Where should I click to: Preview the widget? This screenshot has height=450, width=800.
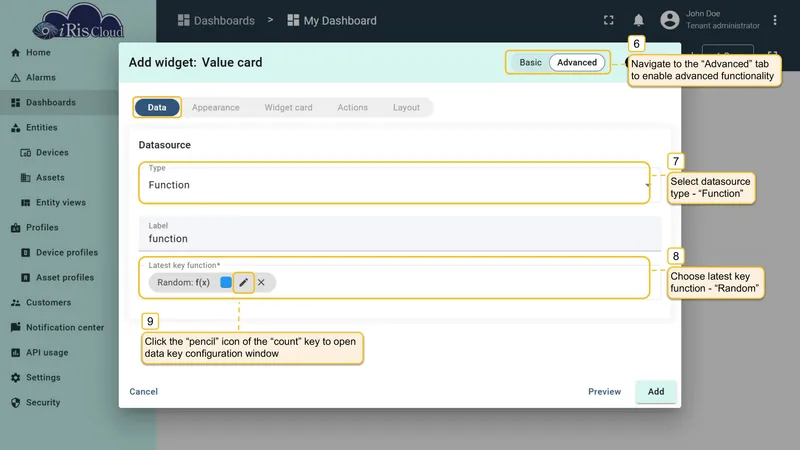coord(604,391)
